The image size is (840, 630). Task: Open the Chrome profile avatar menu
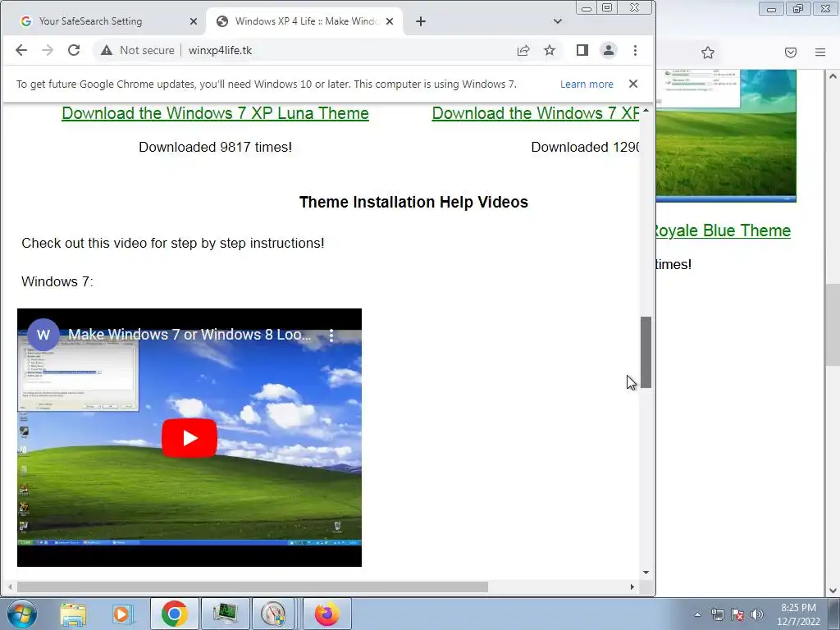[609, 50]
